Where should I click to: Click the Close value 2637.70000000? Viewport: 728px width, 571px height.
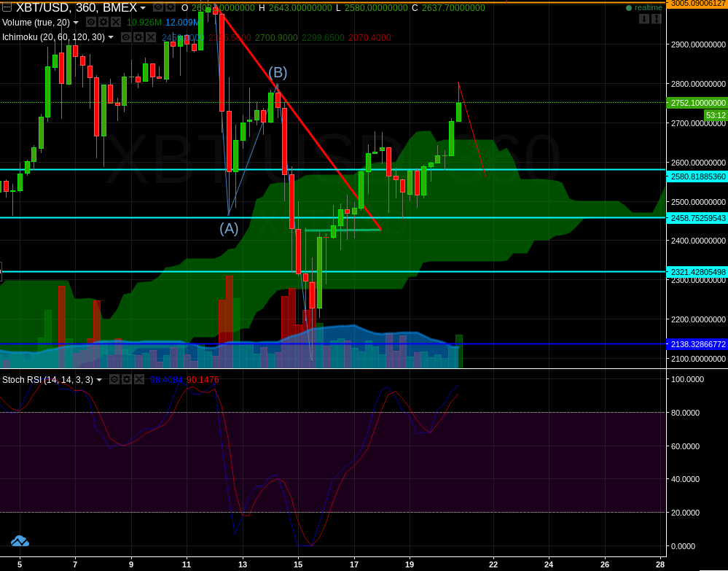[x=453, y=8]
